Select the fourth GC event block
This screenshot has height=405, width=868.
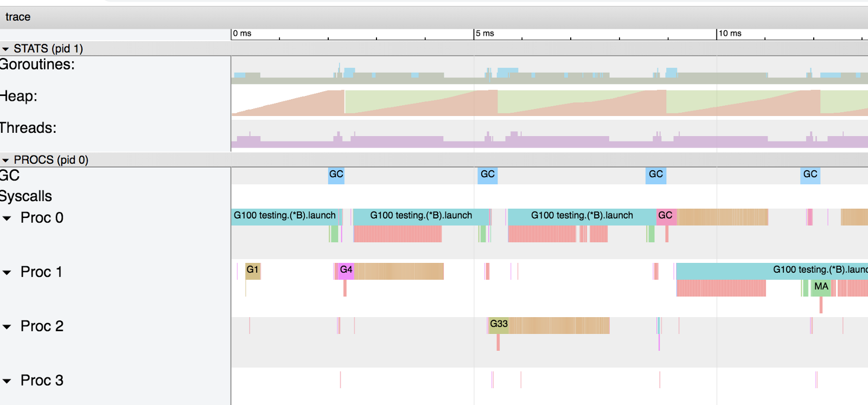click(810, 175)
